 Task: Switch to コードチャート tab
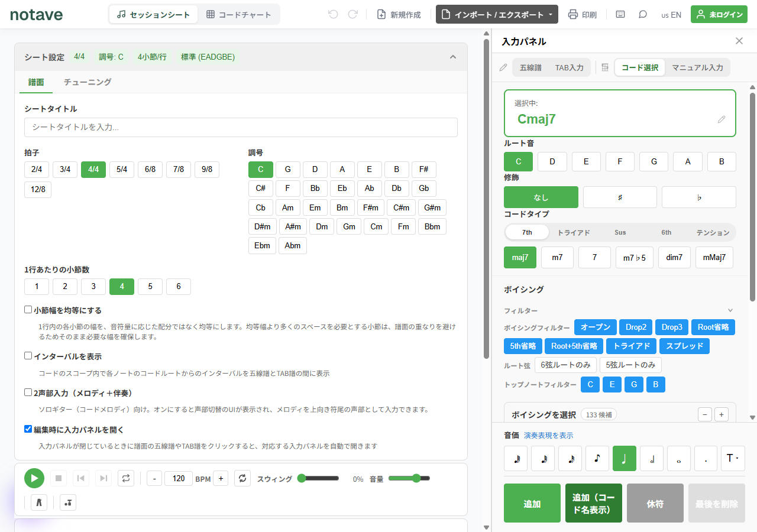point(239,15)
